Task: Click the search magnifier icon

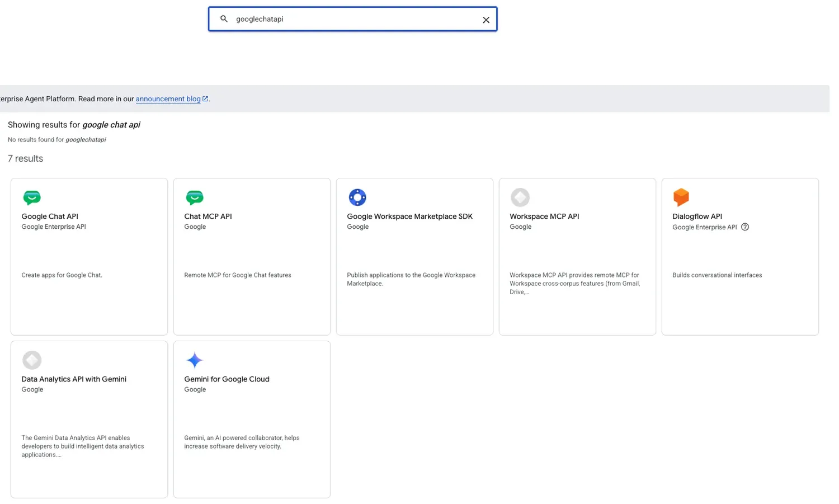Action: (224, 19)
